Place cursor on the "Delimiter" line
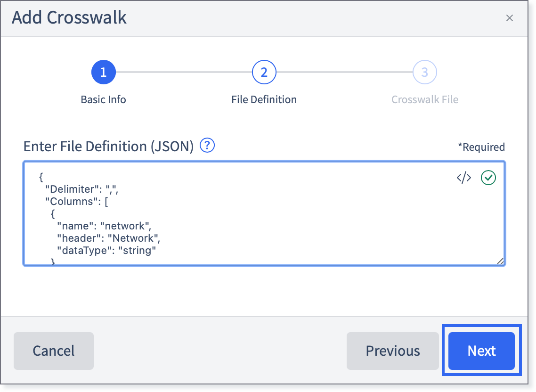 (x=81, y=189)
